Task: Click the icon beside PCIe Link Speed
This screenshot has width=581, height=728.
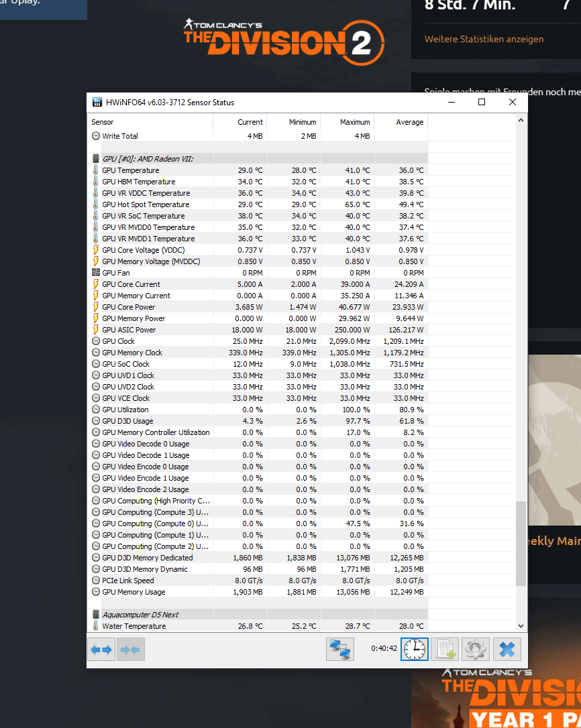Action: [x=96, y=580]
